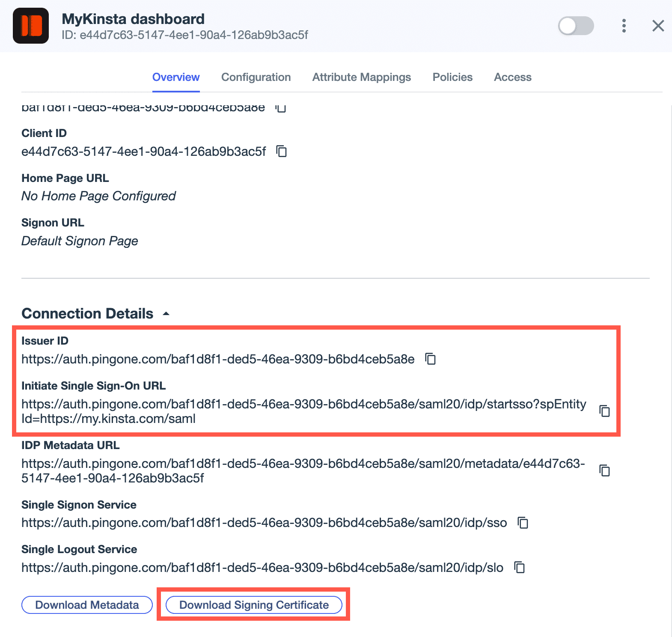Copy the Single Signon Service URL
The width and height of the screenshot is (672, 637).
[523, 523]
